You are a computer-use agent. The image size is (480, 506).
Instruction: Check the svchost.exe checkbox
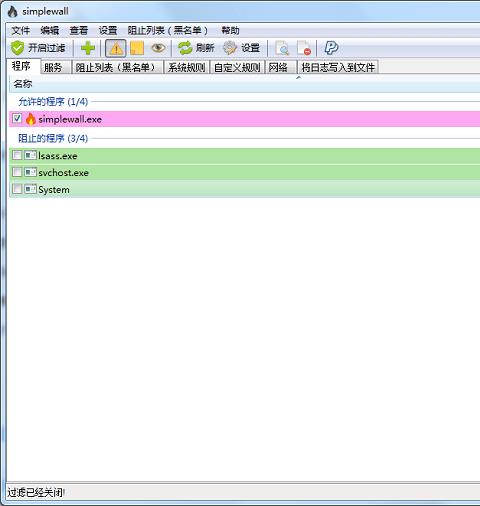pyautogui.click(x=17, y=172)
